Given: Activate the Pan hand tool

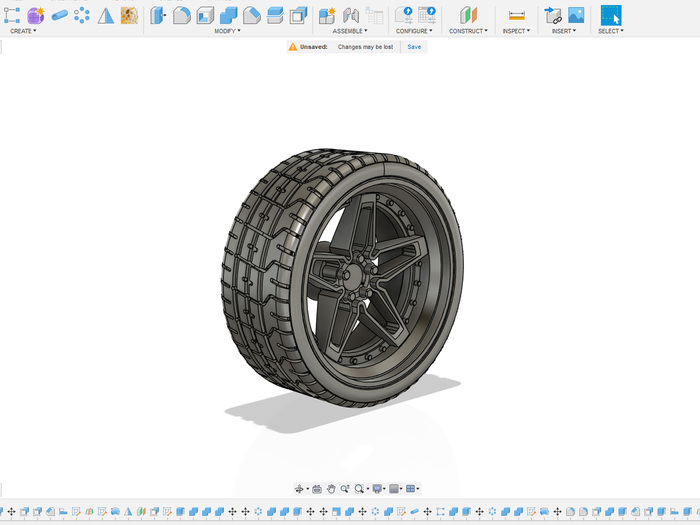Looking at the screenshot, I should pyautogui.click(x=331, y=489).
